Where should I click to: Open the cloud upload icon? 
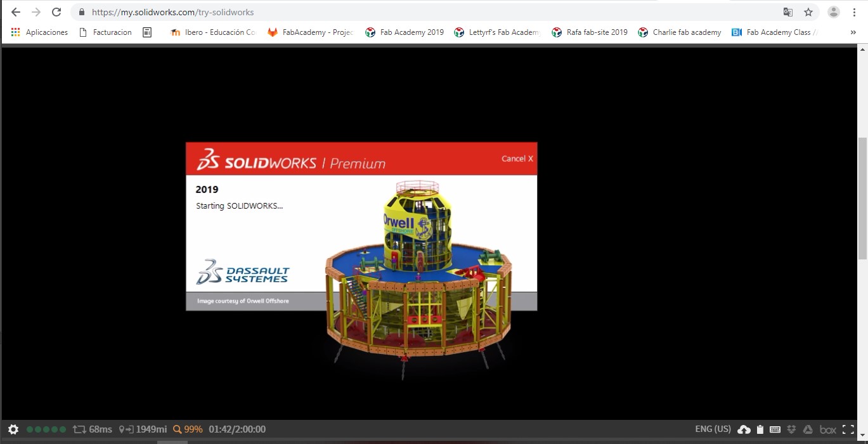coord(744,429)
